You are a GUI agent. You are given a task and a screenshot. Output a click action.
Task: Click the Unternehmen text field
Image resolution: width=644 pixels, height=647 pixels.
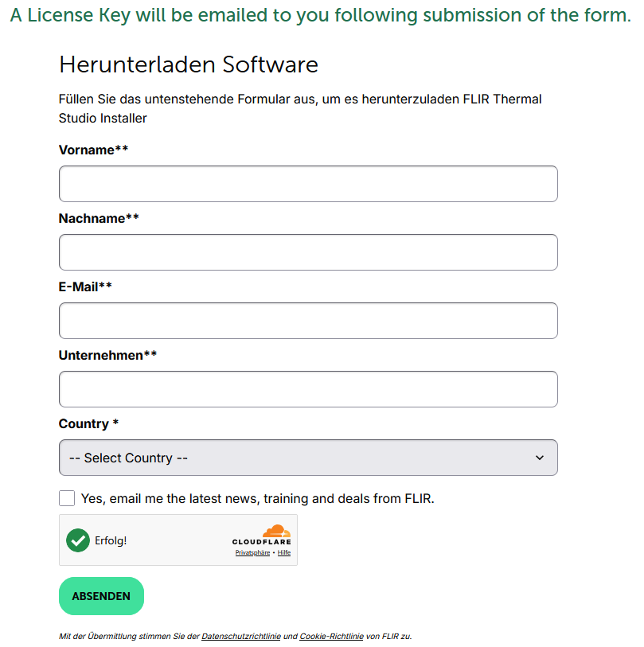[308, 389]
